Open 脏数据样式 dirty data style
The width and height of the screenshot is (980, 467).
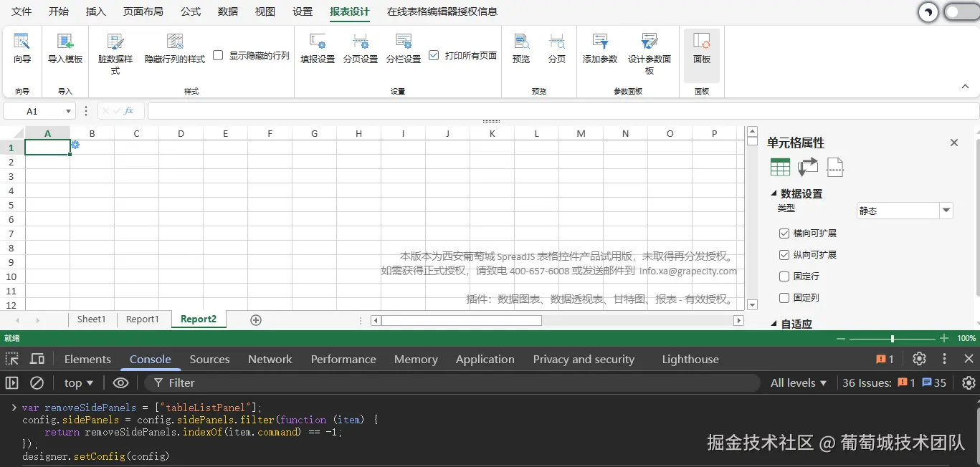coord(115,54)
